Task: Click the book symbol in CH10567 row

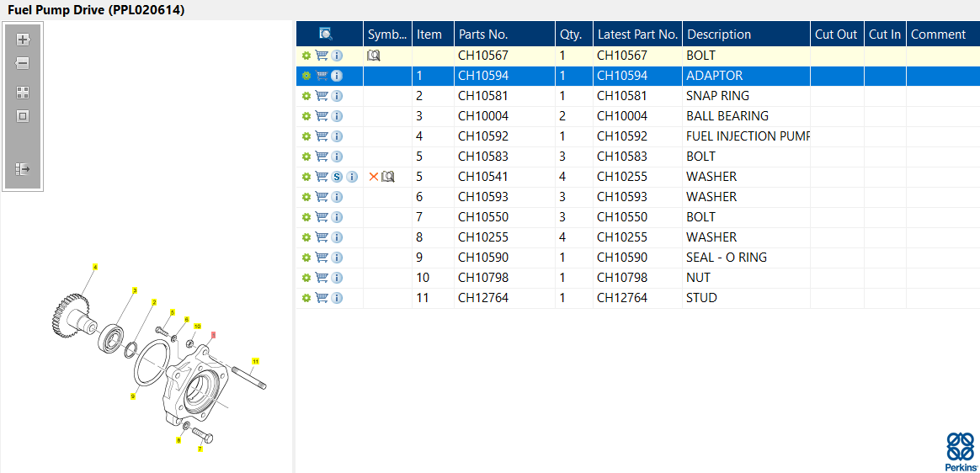Action: (x=374, y=56)
